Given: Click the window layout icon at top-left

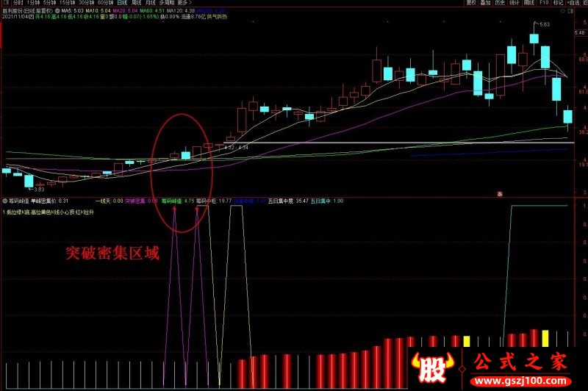Looking at the screenshot, I should point(4,3).
